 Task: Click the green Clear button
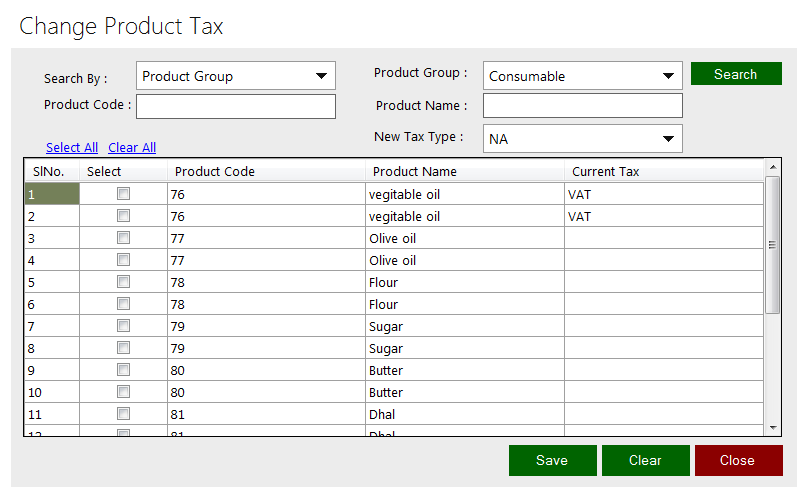point(645,460)
